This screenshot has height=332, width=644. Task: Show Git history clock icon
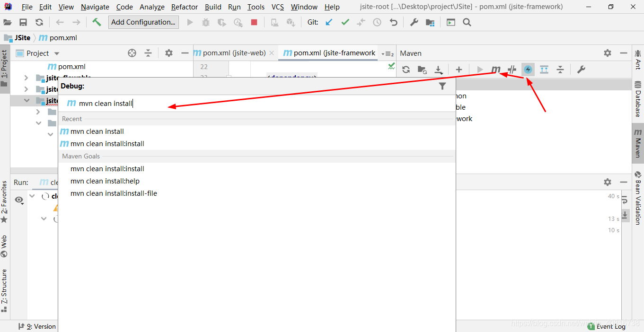click(377, 22)
